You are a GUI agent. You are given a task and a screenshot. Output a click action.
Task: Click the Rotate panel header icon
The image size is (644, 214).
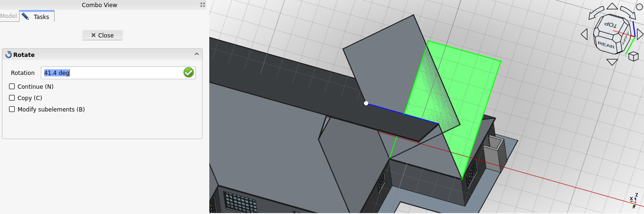coord(9,55)
